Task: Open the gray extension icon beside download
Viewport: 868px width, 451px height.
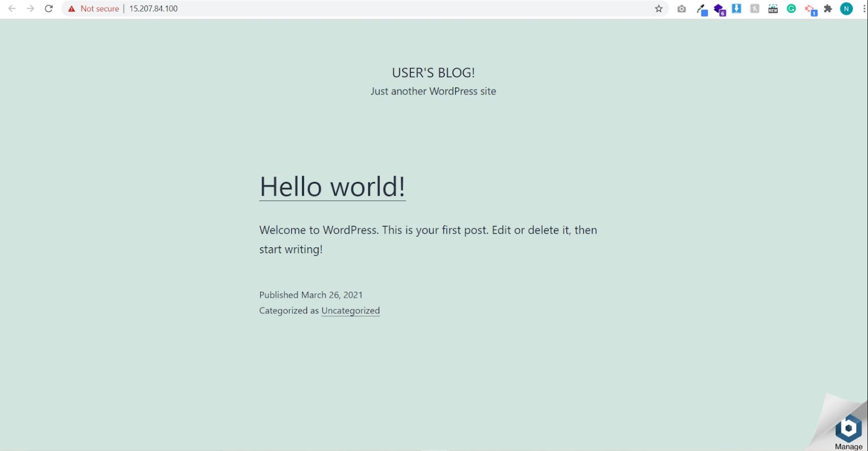Action: point(755,8)
